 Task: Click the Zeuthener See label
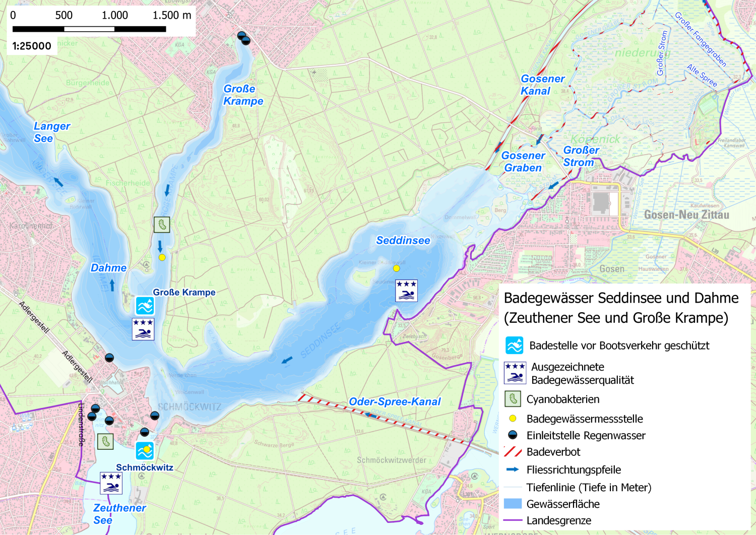tap(119, 514)
